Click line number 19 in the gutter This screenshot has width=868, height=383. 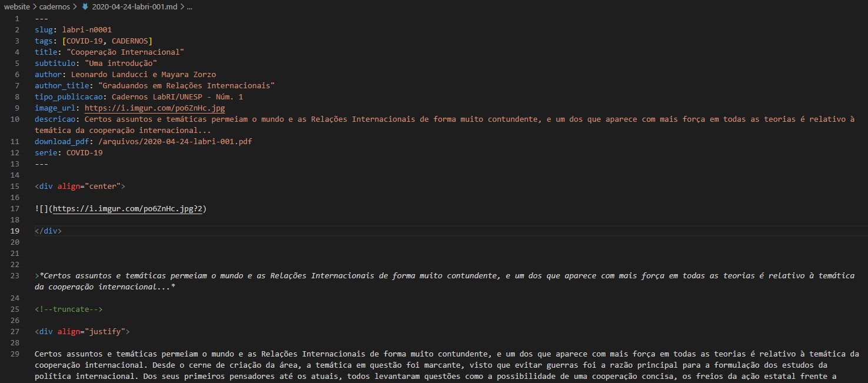tap(15, 231)
